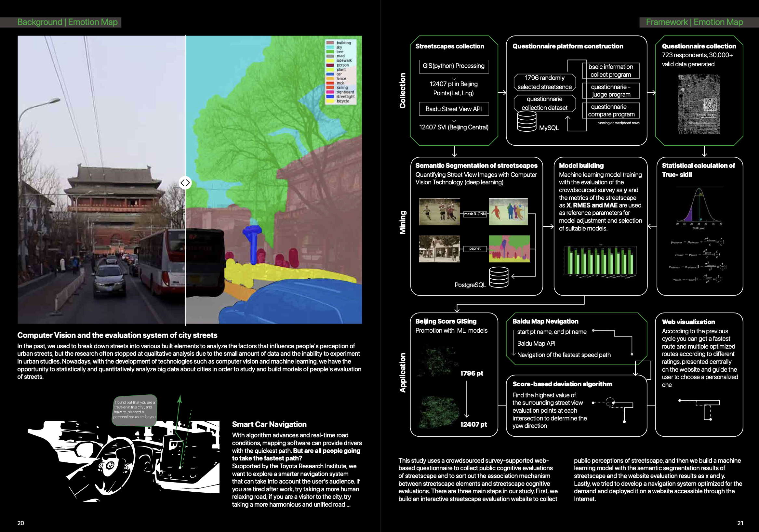
Task: Click the pspnet segmented street thumbnail
Action: [509, 249]
